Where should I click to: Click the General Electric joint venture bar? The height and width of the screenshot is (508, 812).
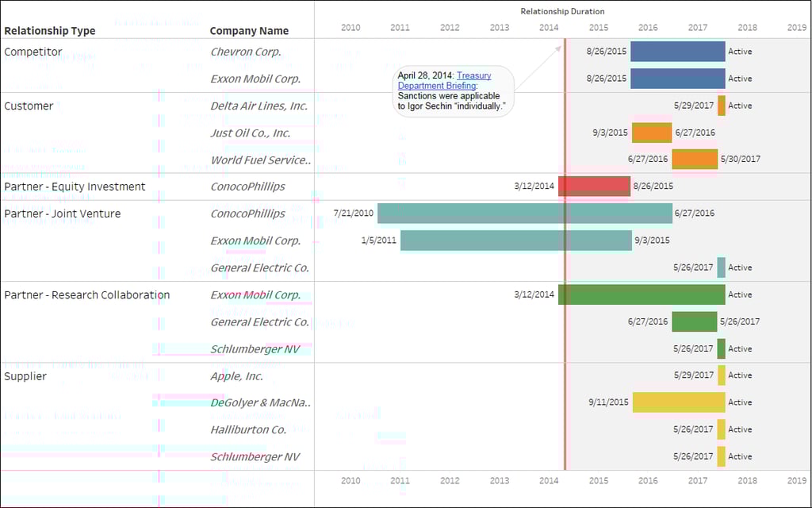[x=721, y=267]
